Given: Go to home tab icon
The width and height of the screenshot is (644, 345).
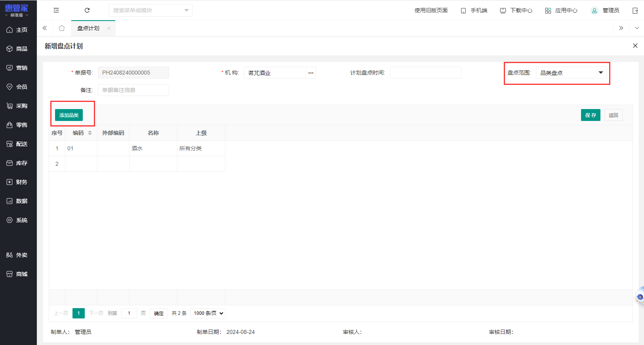Looking at the screenshot, I should 62,28.
